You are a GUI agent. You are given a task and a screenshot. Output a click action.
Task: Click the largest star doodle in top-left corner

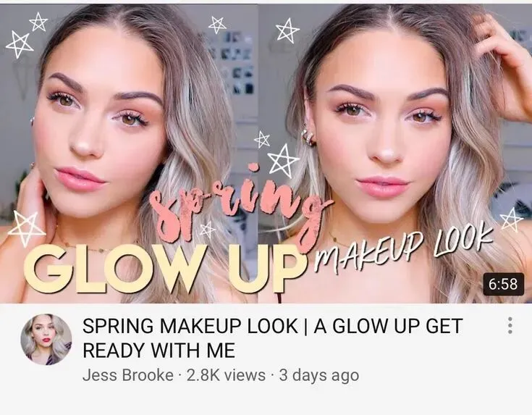click(20, 44)
